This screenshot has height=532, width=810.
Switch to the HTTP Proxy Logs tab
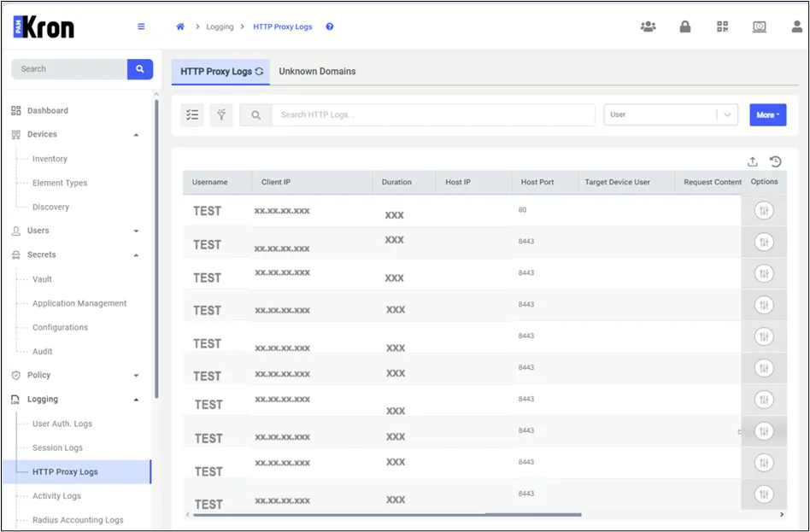click(x=220, y=71)
